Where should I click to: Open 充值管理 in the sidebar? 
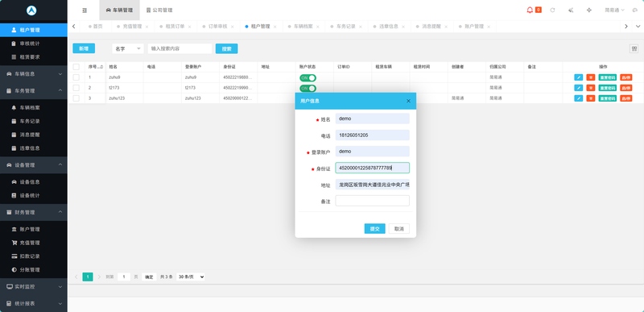[30, 243]
